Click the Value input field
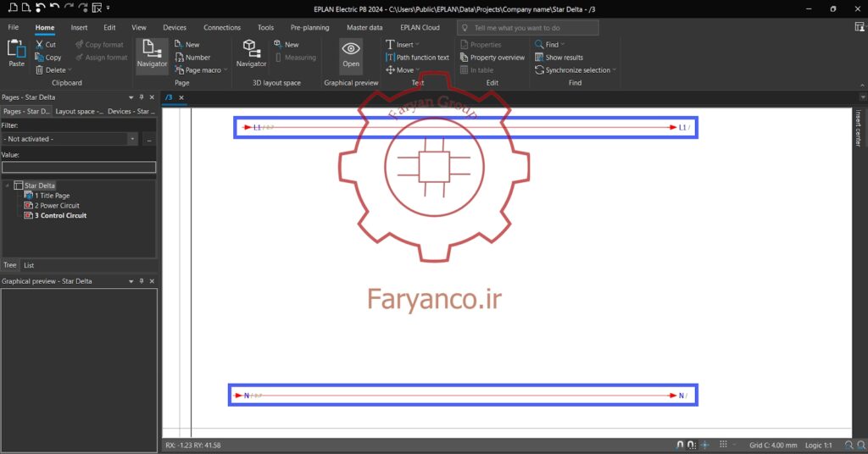This screenshot has width=868, height=454. [x=79, y=167]
